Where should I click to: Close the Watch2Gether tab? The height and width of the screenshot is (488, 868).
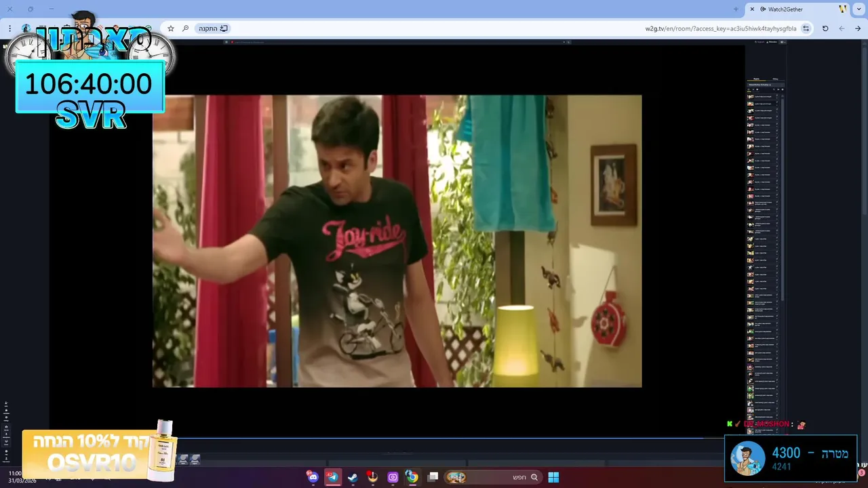752,9
